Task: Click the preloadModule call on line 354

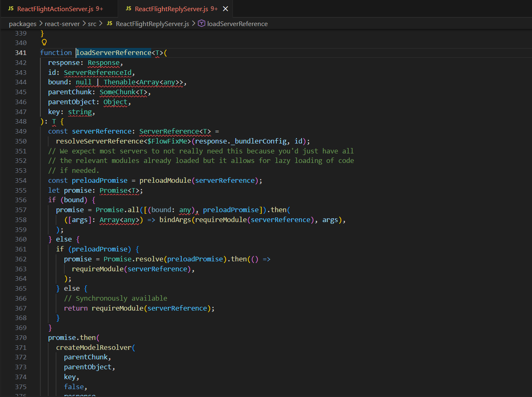Action: click(165, 181)
